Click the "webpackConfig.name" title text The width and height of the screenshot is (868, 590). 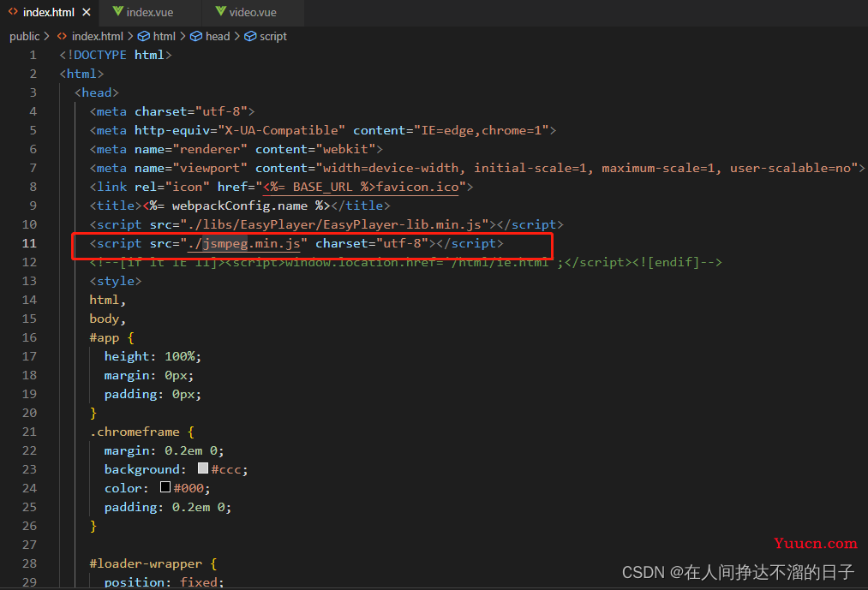[x=240, y=206]
